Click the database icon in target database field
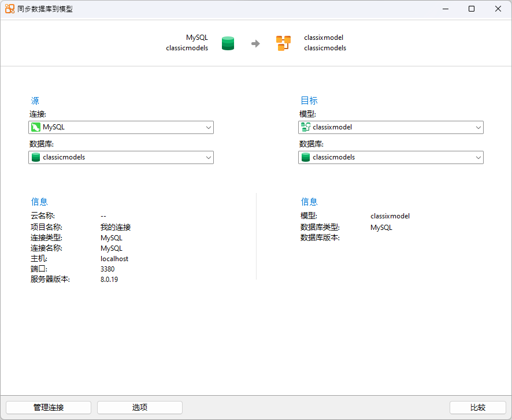 [306, 157]
